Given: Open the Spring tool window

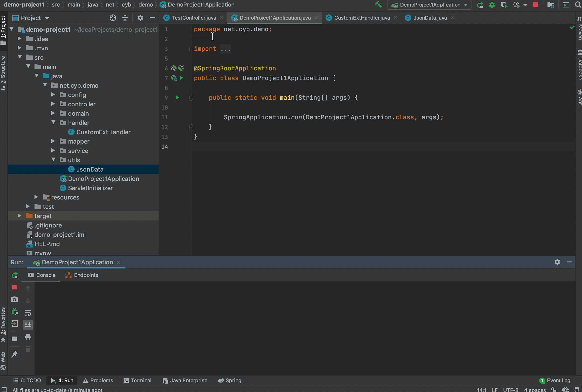Looking at the screenshot, I should pos(230,380).
